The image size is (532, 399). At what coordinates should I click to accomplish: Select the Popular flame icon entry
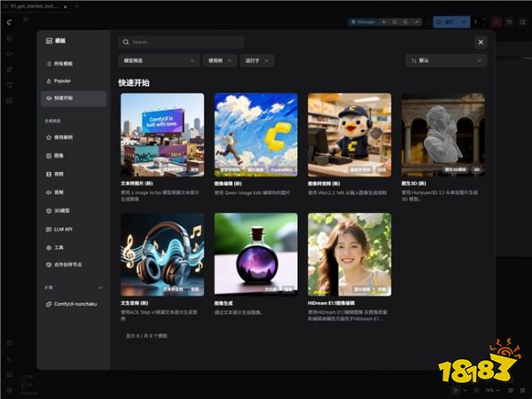click(62, 81)
